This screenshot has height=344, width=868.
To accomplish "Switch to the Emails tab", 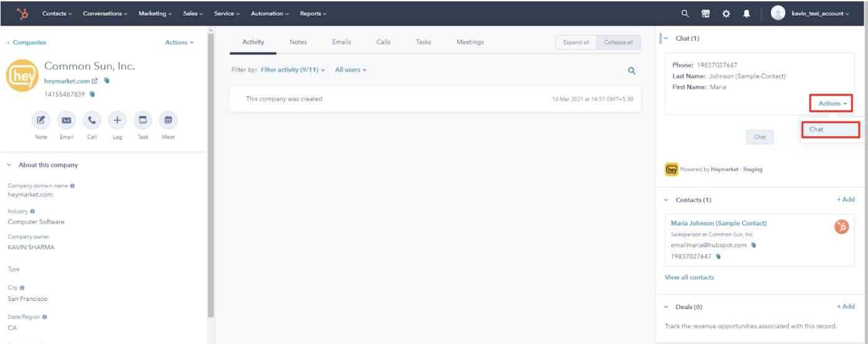I will tap(342, 42).
